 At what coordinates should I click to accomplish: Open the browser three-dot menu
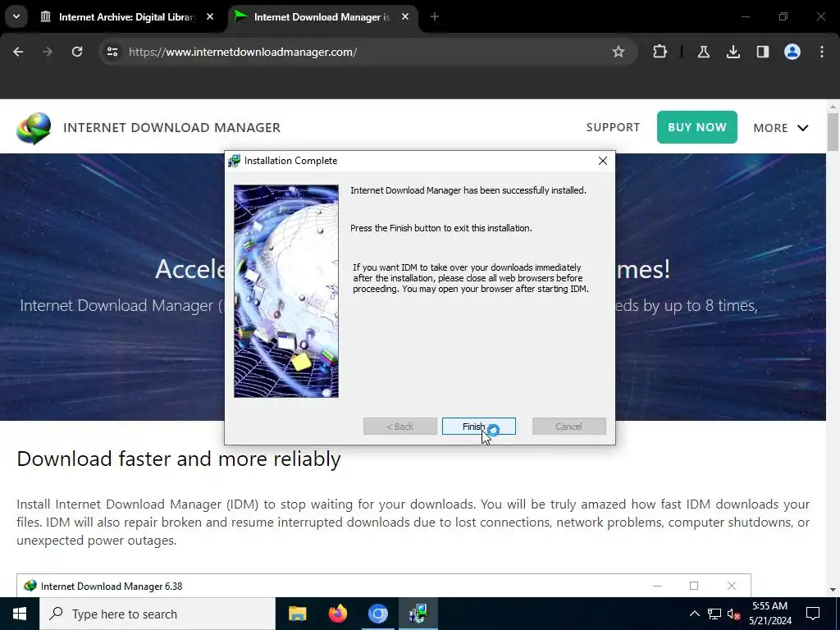coord(822,52)
